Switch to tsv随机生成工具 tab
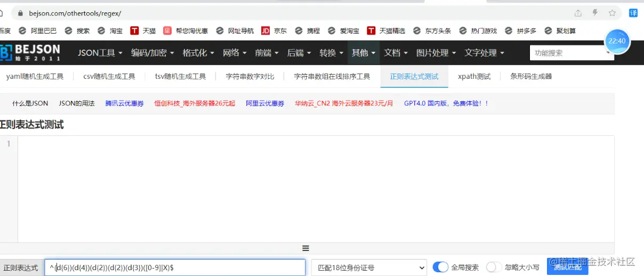644x276 pixels. coord(180,76)
